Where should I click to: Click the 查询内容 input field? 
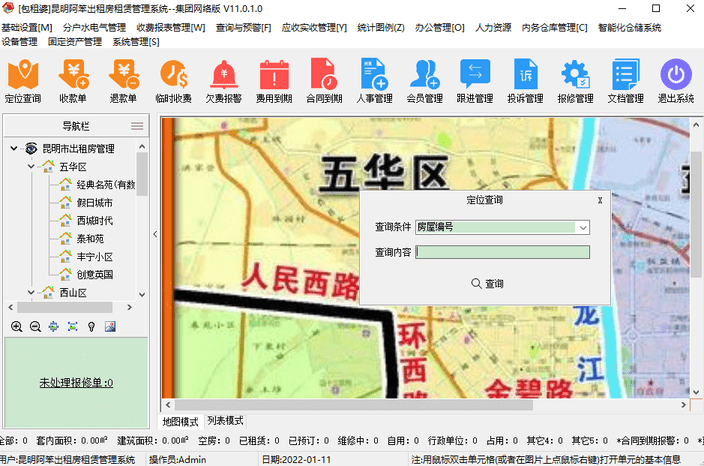pos(502,252)
